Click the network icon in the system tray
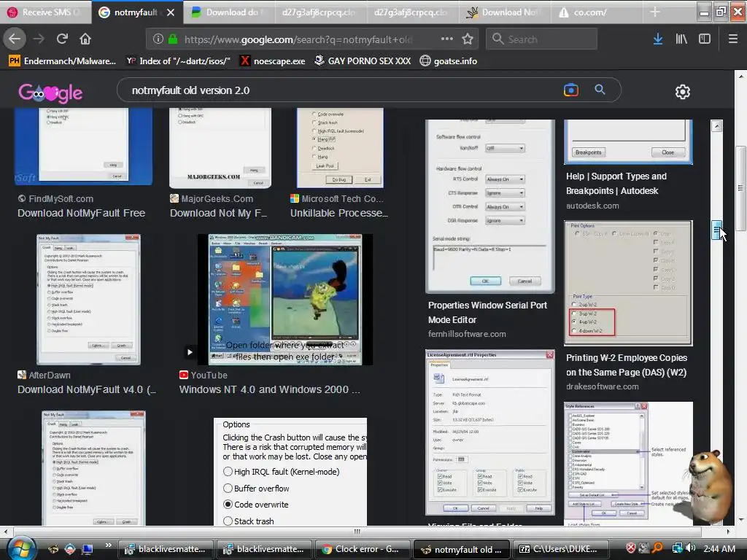The height and width of the screenshot is (560, 747). point(677,548)
